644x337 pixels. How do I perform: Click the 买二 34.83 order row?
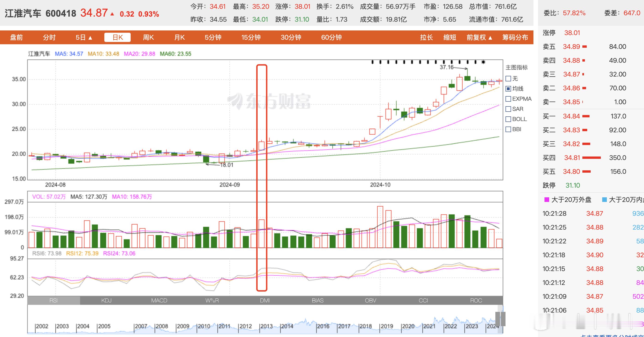[584, 130]
